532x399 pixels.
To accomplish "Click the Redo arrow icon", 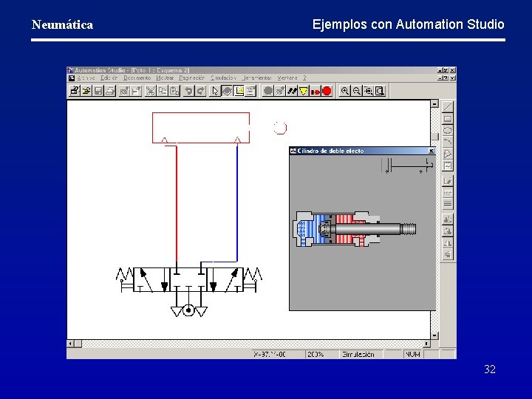I will point(200,91).
